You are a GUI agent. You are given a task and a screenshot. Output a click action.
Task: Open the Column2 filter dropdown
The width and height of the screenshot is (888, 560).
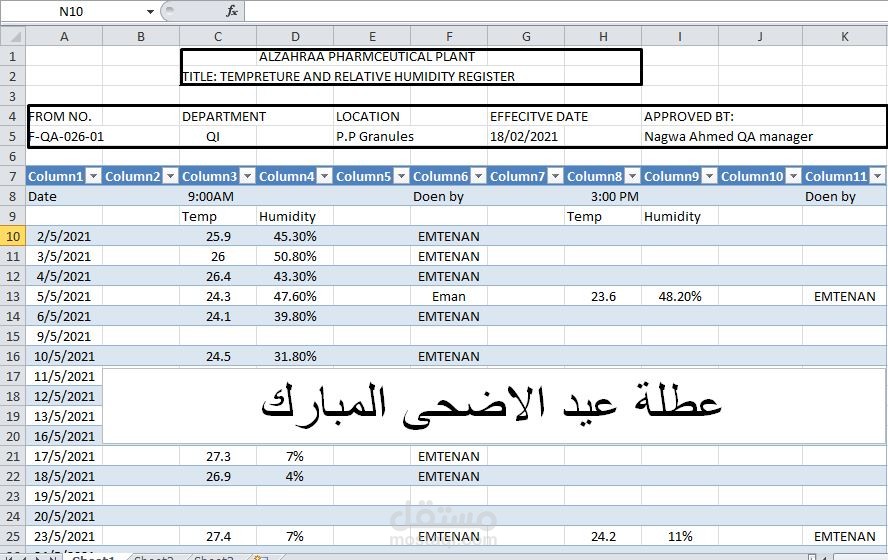click(x=170, y=177)
